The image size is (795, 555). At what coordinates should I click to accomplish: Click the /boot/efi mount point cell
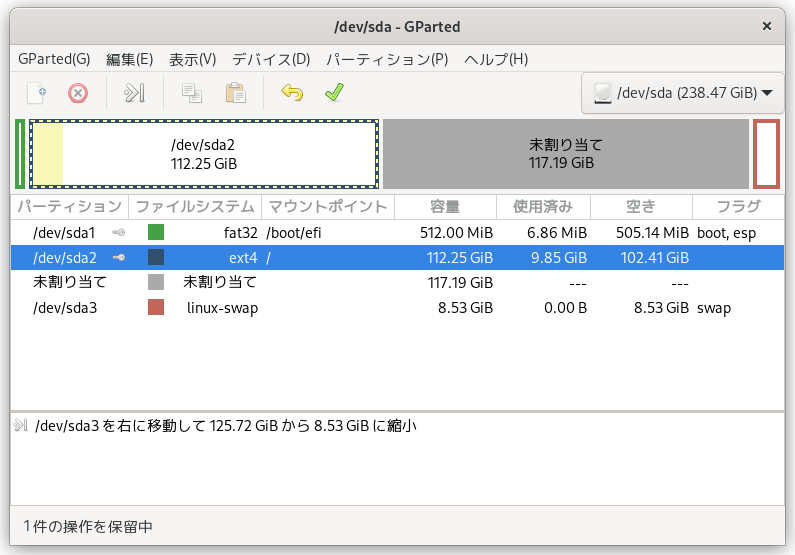[294, 233]
